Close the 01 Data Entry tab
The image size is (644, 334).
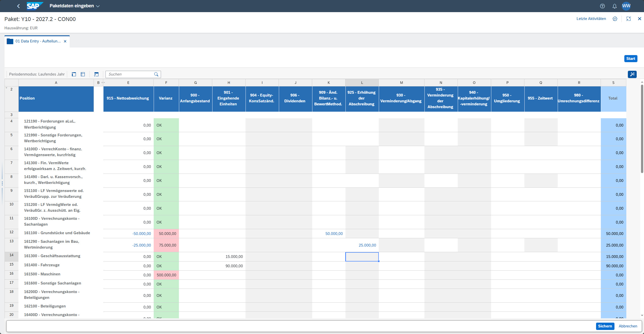65,41
